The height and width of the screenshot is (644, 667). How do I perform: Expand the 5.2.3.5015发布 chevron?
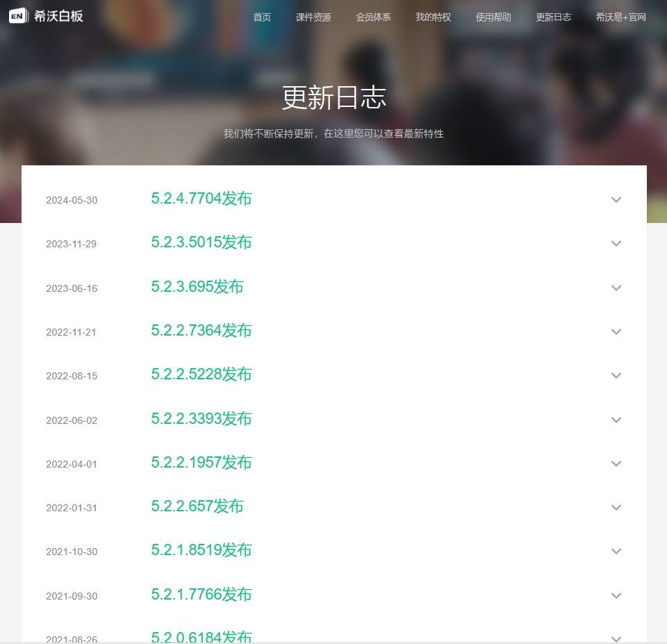(616, 243)
